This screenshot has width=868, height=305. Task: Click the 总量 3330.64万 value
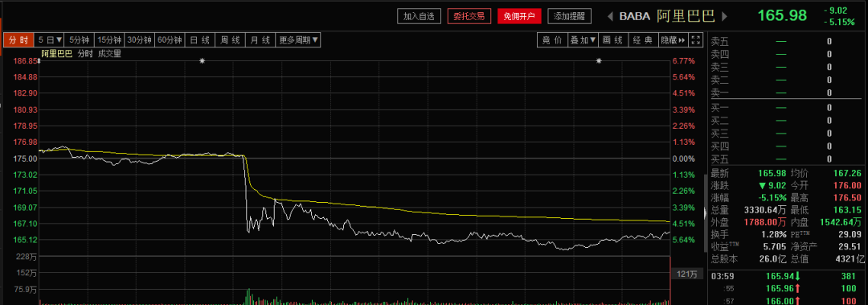click(765, 210)
